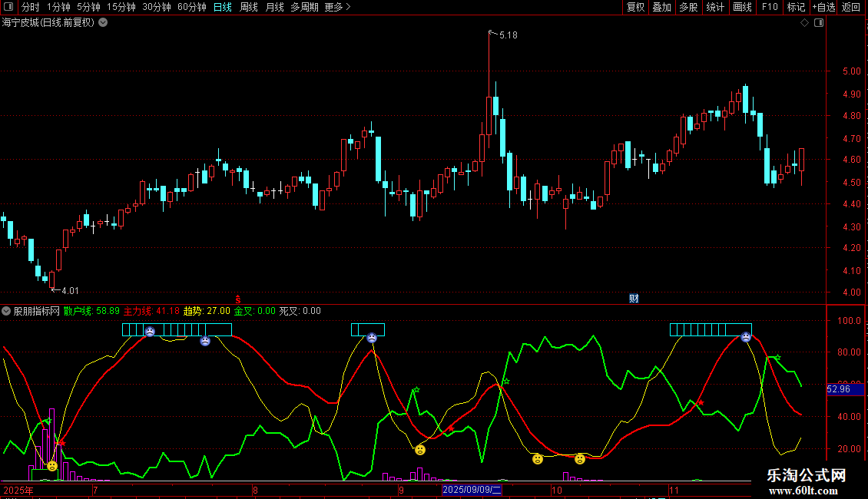This screenshot has height=499, width=868.
Task: Expand the 更多 periods menu
Action: (338, 7)
